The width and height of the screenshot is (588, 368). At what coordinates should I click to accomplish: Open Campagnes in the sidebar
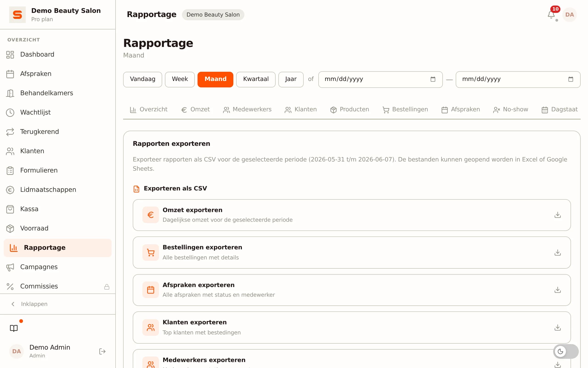(x=58, y=267)
